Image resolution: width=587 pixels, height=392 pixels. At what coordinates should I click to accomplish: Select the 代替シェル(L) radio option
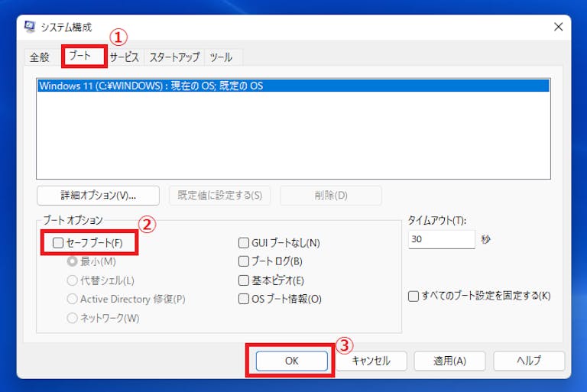tap(72, 280)
